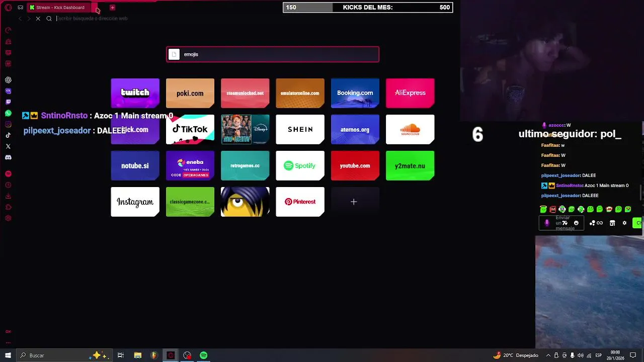Viewport: 644px width, 362px height.
Task: Open Spotify from the Windows taskbar
Action: [203, 355]
